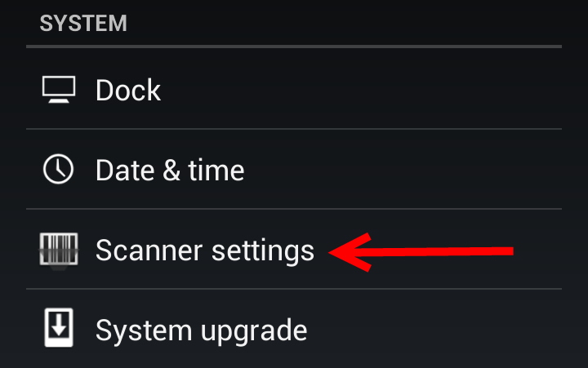Screen dimensions: 588x368
Task: Tap the clock icon for Date & time
Action: 58,169
